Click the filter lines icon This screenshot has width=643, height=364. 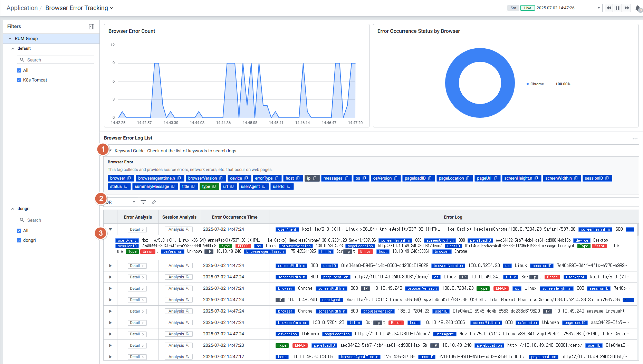(143, 202)
